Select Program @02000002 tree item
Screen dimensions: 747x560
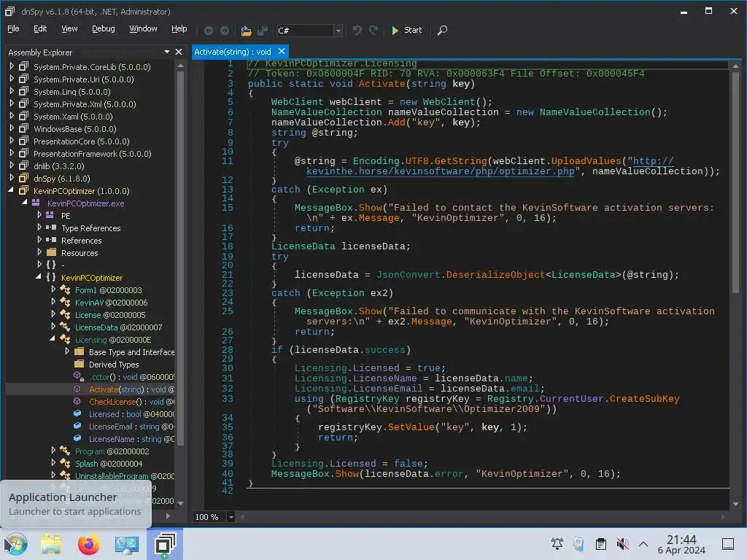point(112,451)
